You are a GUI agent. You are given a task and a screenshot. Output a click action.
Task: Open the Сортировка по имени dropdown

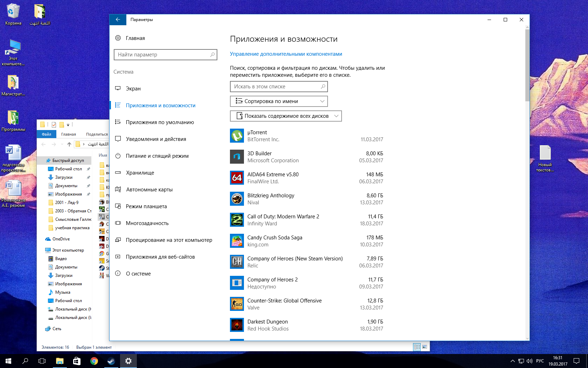tap(279, 101)
